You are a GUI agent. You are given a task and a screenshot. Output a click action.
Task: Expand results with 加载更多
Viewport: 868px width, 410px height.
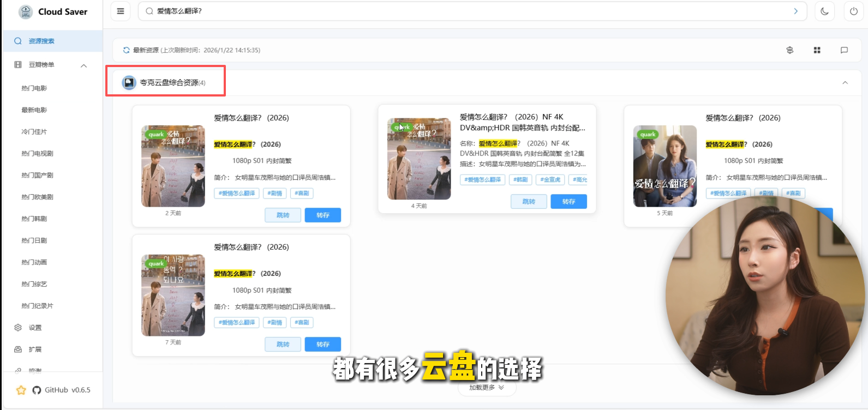click(486, 387)
